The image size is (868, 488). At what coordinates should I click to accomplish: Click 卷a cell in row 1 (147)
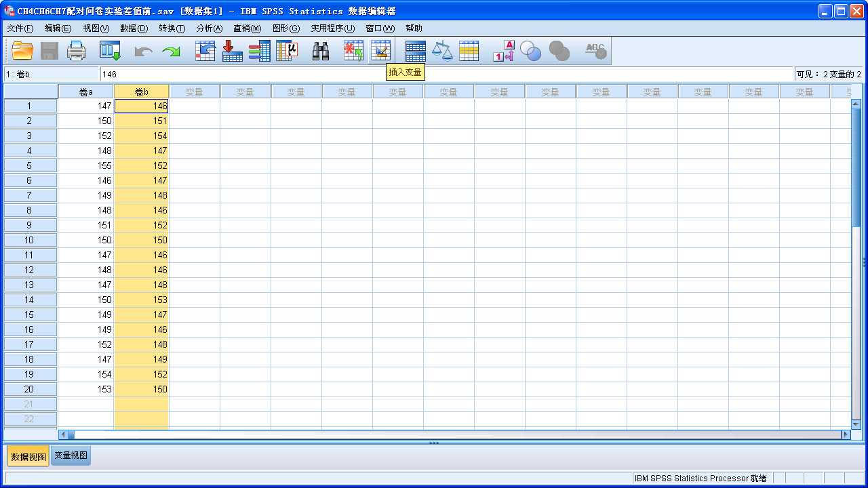(86, 106)
